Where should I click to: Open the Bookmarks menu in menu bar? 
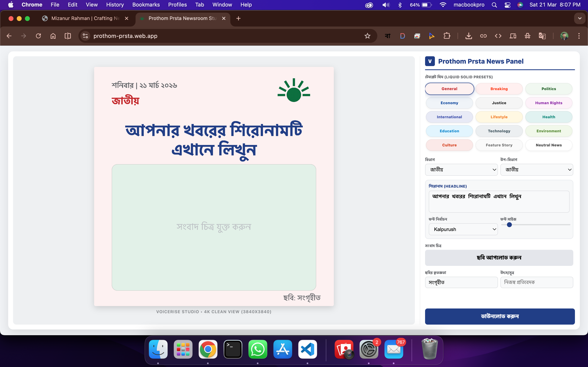tap(146, 5)
